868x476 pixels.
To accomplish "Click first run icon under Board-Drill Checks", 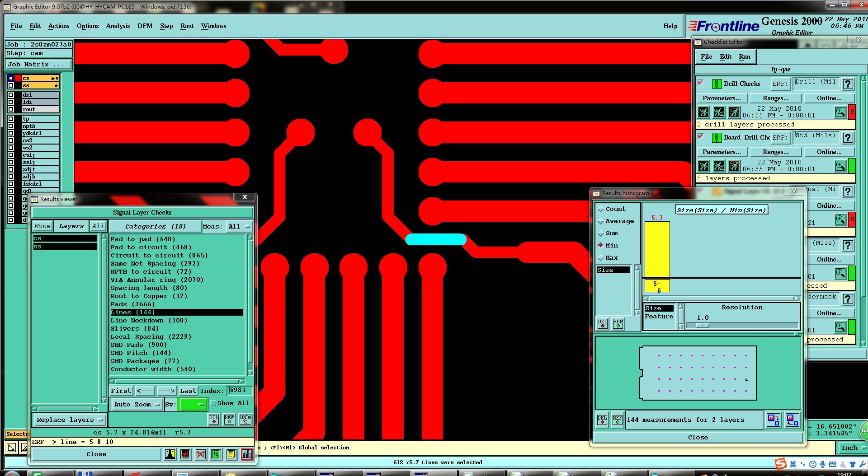I will tap(704, 166).
